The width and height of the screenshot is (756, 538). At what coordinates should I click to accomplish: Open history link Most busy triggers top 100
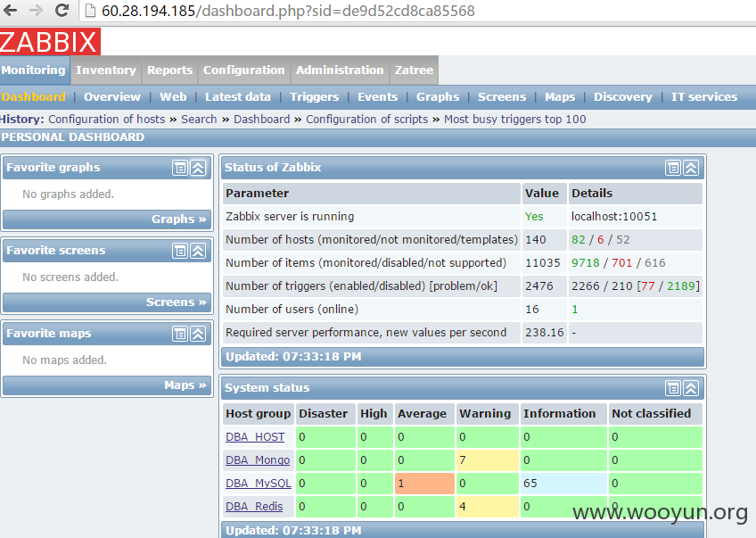[x=515, y=120]
